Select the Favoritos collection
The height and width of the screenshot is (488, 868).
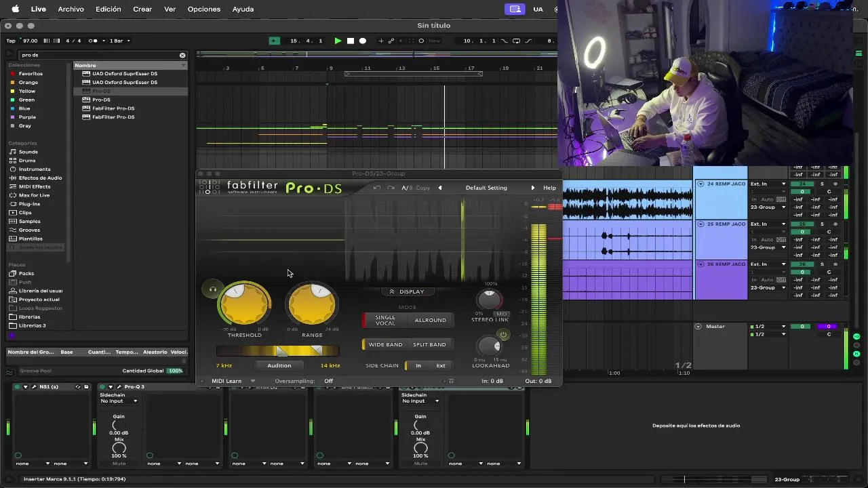pos(31,73)
